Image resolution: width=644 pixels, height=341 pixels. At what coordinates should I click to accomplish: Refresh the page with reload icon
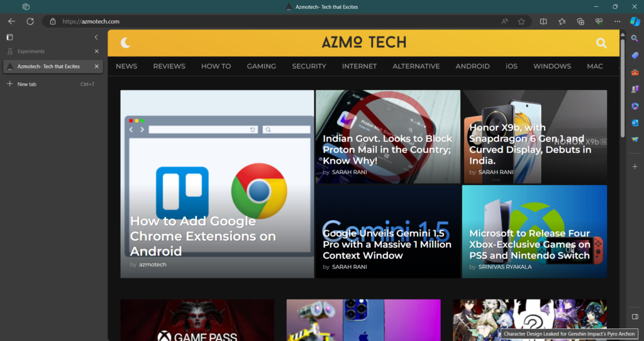coord(30,21)
